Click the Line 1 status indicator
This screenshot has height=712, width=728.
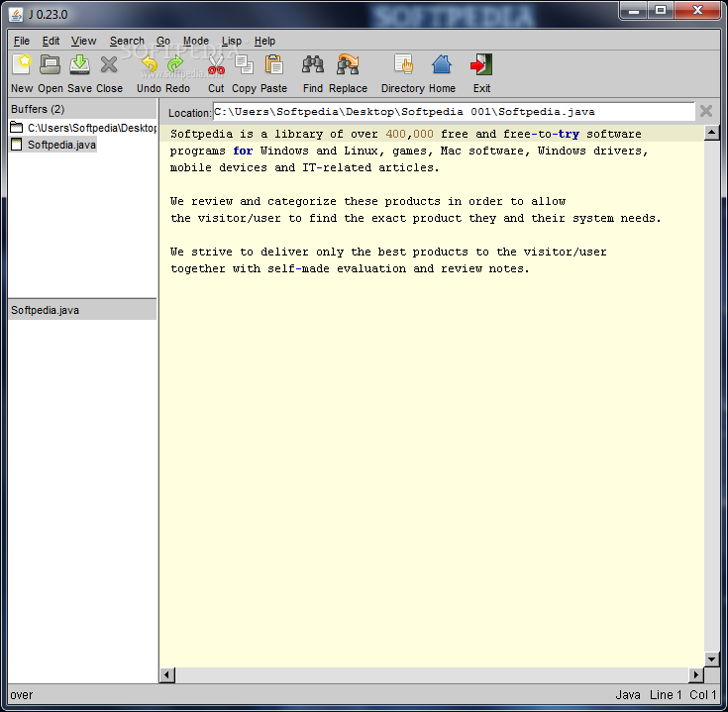tap(666, 695)
